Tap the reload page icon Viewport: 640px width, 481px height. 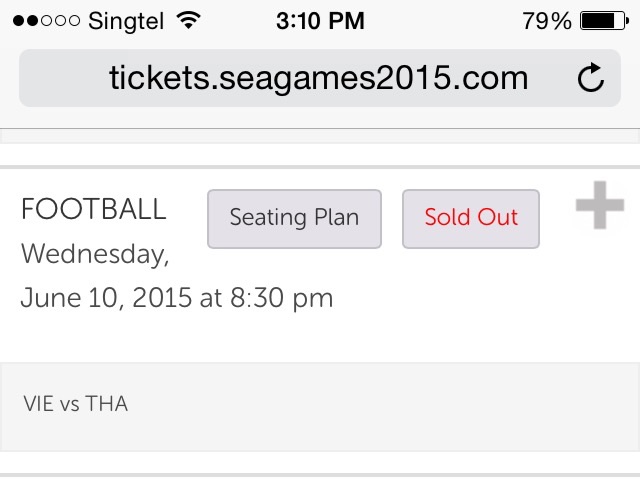pos(592,78)
